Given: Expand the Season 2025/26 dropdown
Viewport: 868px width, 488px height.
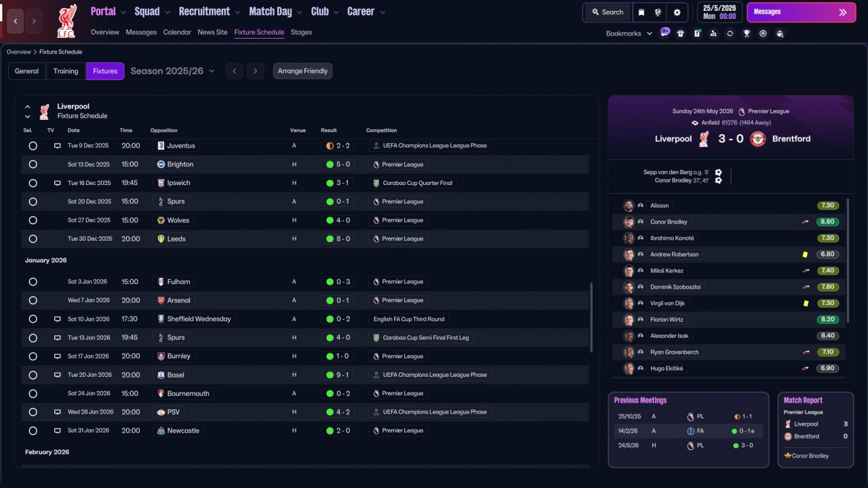Looking at the screenshot, I should click(172, 71).
